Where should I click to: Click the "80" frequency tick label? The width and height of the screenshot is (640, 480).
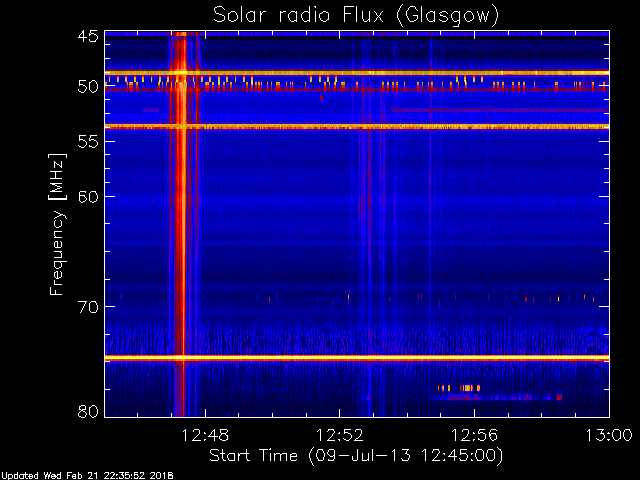point(88,411)
